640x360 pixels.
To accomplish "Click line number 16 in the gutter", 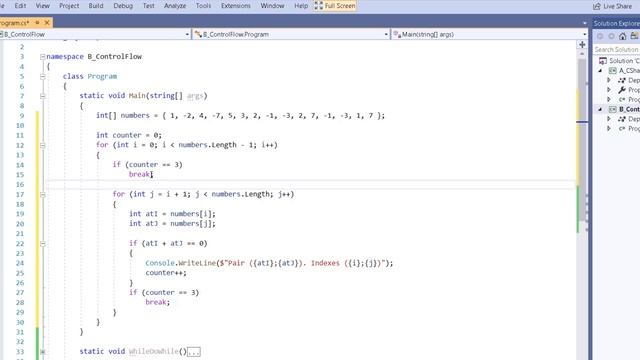I will 20,184.
